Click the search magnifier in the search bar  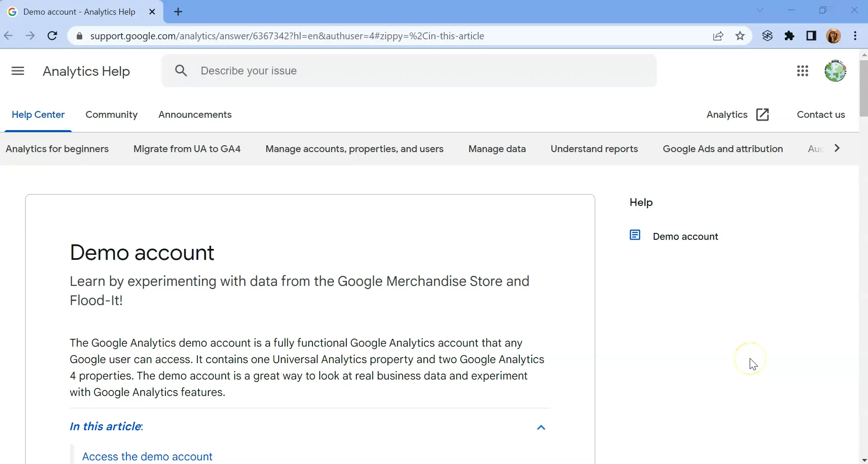tap(181, 70)
